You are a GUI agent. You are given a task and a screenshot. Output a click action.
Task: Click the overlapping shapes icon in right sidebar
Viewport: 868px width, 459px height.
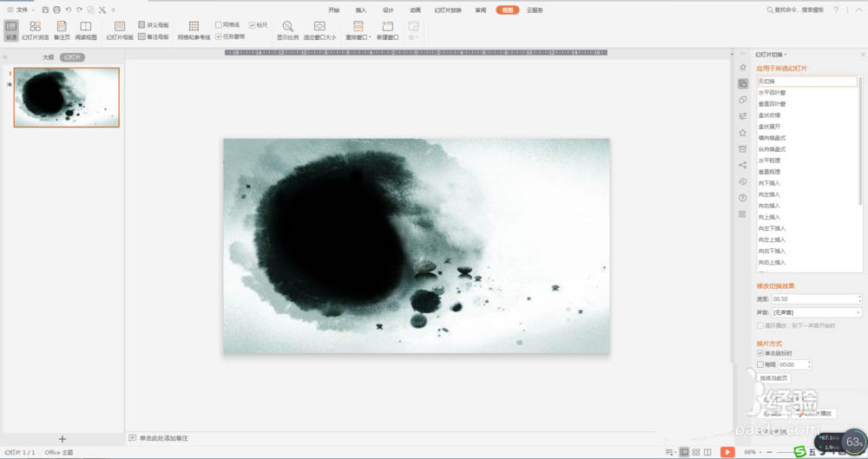(743, 100)
